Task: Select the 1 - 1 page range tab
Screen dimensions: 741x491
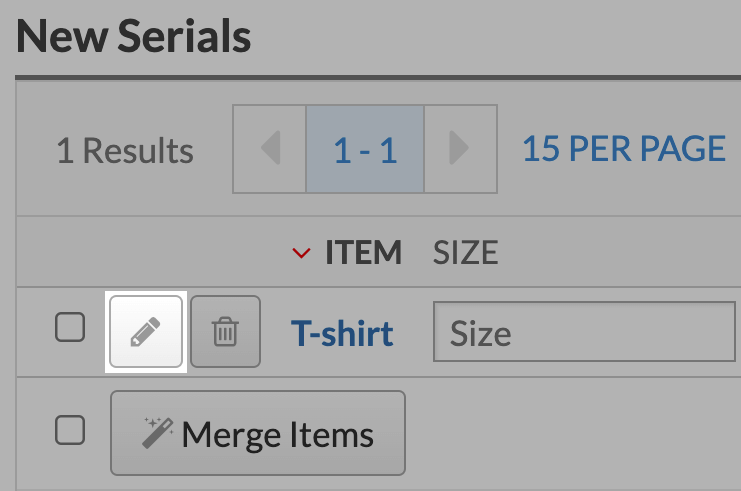Action: [365, 149]
